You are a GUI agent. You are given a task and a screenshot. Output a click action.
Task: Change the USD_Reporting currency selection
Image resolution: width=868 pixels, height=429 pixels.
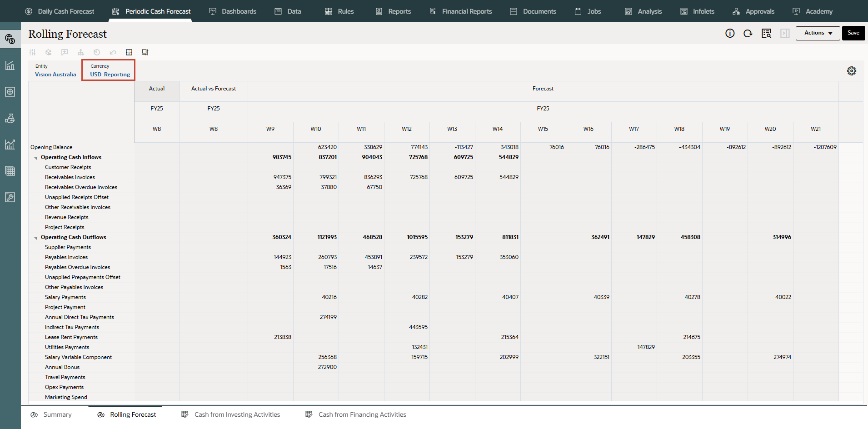(x=110, y=75)
